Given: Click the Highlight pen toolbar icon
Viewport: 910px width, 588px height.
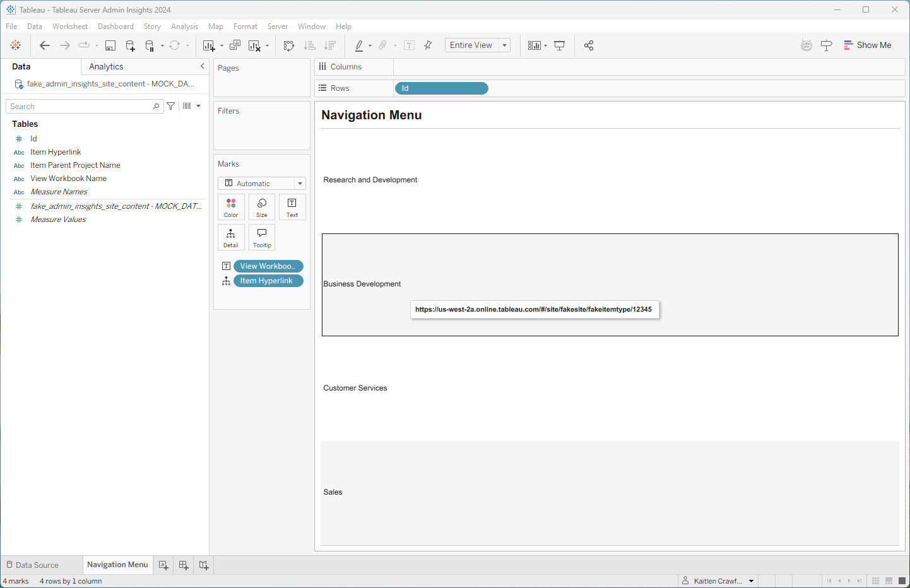Looking at the screenshot, I should (360, 45).
